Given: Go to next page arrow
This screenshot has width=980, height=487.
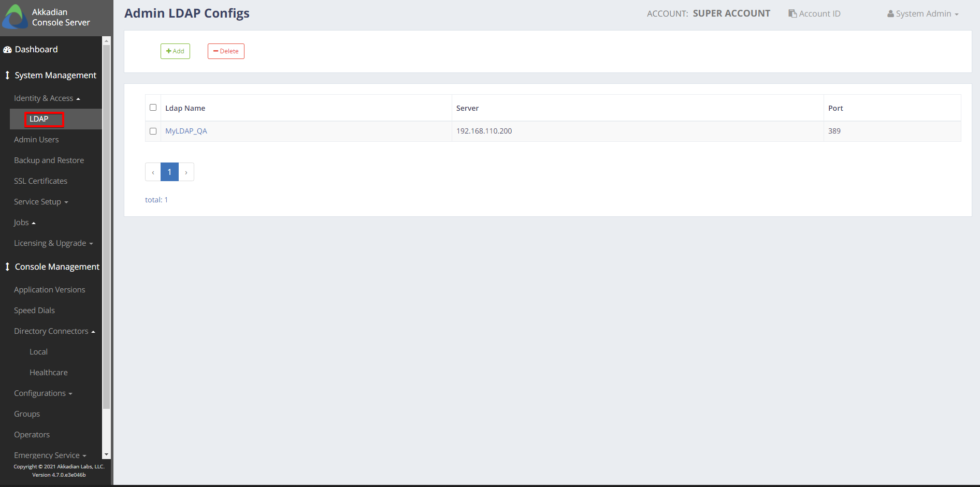Looking at the screenshot, I should [186, 172].
